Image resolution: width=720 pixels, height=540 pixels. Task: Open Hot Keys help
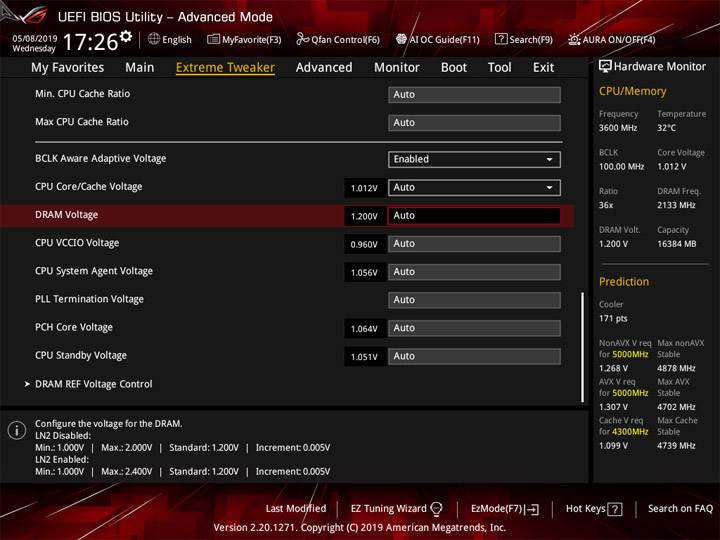point(585,508)
